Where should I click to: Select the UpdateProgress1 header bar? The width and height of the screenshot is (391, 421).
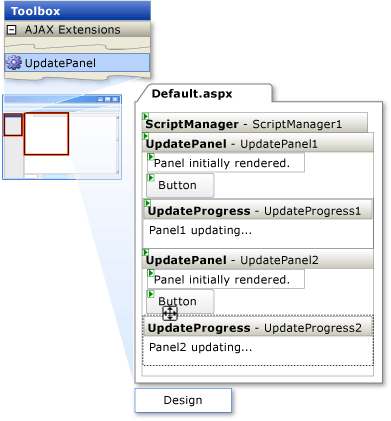coord(258,209)
